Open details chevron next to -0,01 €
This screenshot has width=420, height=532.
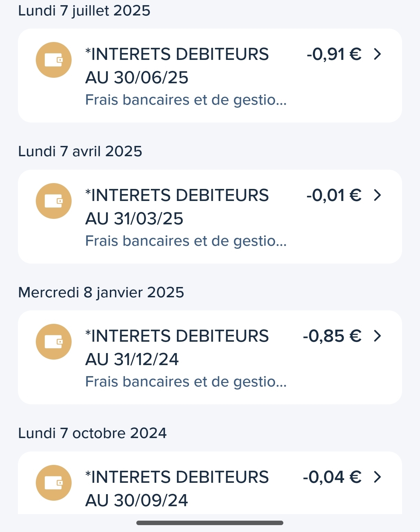point(378,195)
